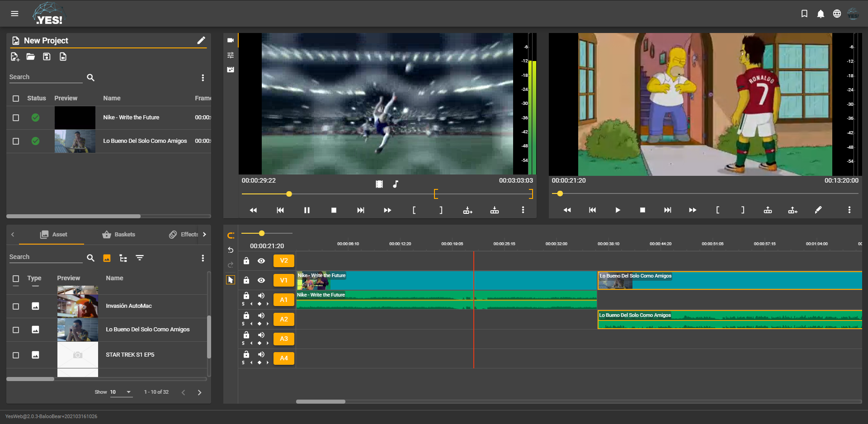The width and height of the screenshot is (868, 424).
Task: Toggle asset thumbnail view icon
Action: 107,258
